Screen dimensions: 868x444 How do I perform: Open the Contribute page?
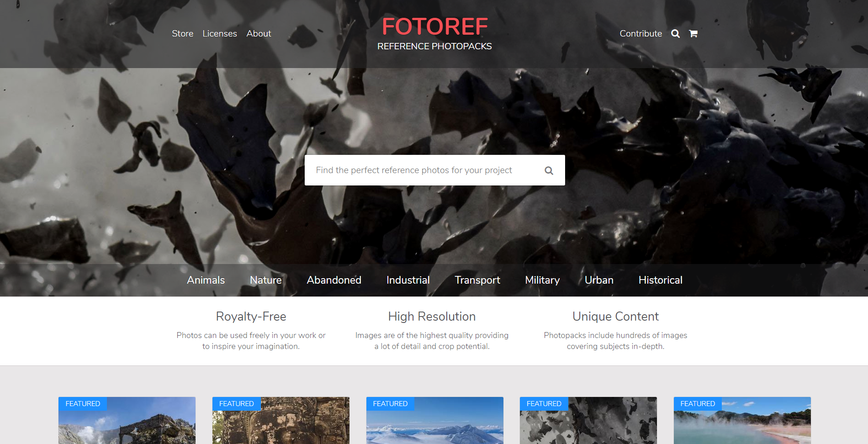(x=640, y=33)
